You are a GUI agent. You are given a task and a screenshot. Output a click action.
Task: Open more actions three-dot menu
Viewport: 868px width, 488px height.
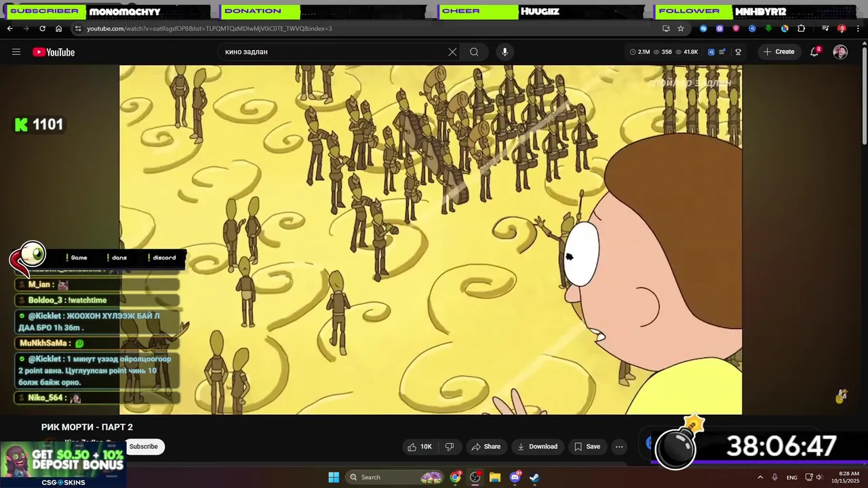click(619, 447)
